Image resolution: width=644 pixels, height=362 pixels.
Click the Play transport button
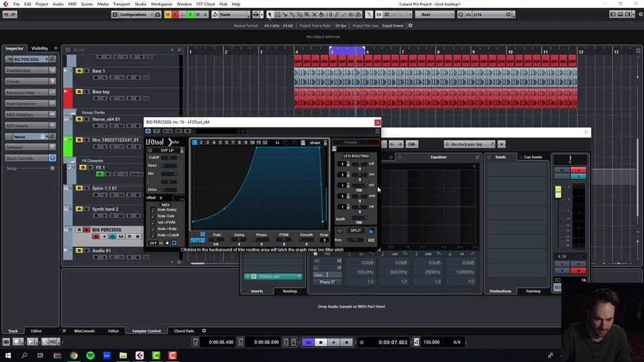pos(333,342)
